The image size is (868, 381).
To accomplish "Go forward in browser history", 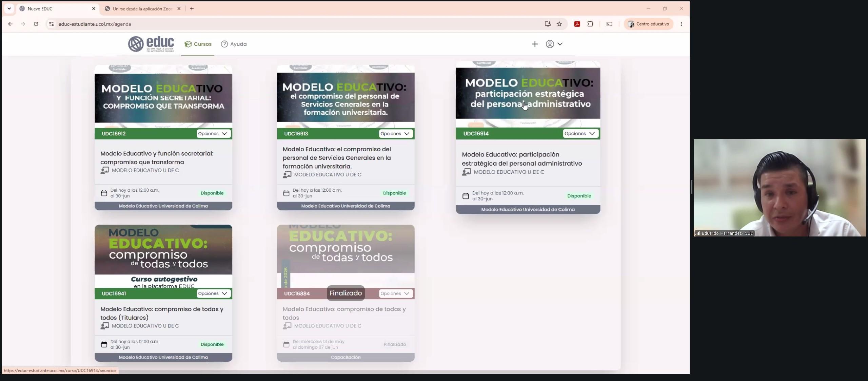I will [23, 24].
